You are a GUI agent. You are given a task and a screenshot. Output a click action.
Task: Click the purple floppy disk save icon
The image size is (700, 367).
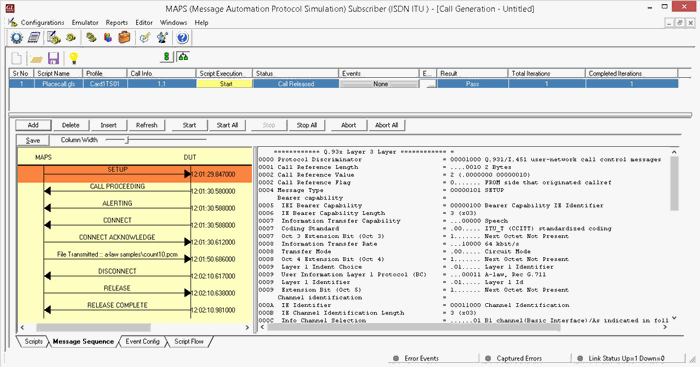pyautogui.click(x=54, y=58)
